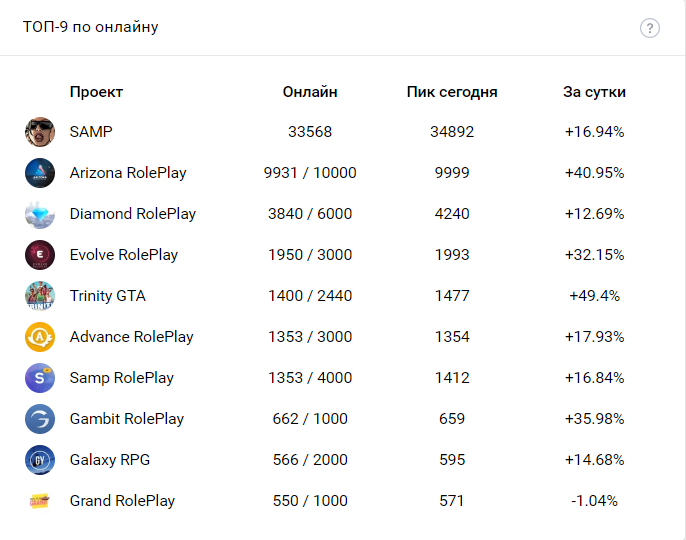
Task: Select the Проект column header
Action: point(96,92)
